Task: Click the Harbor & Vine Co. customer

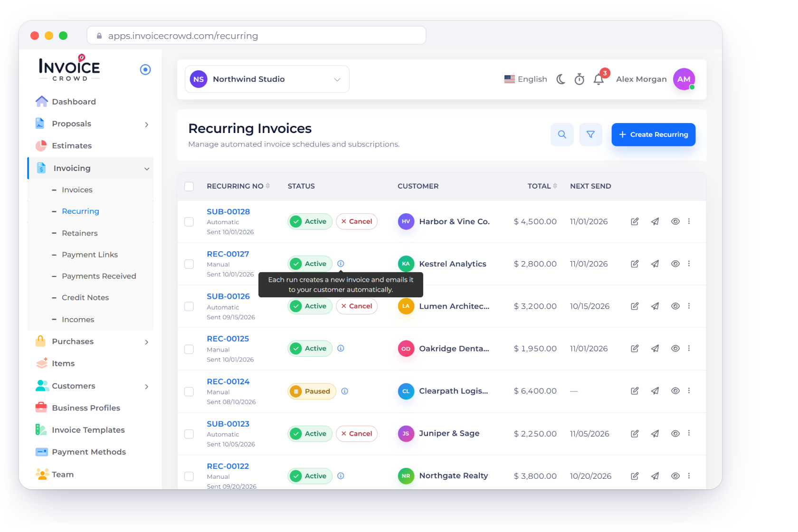Action: (x=454, y=221)
